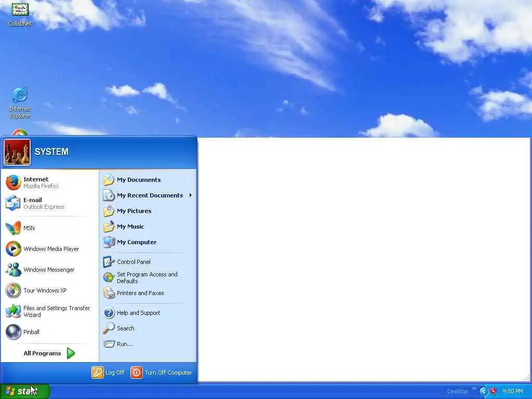Click the 9:50 PM clock

[x=512, y=391]
